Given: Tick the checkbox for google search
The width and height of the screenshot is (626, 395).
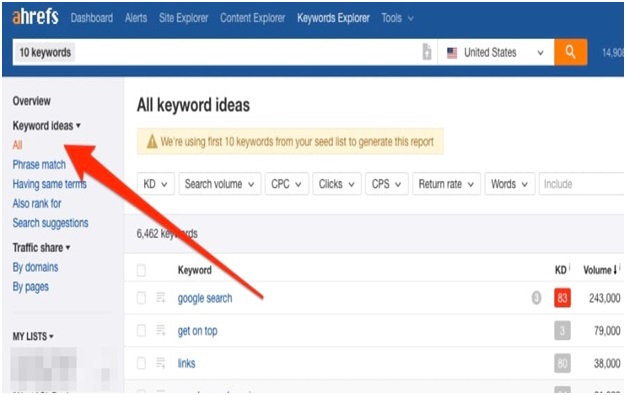Looking at the screenshot, I should pyautogui.click(x=141, y=298).
